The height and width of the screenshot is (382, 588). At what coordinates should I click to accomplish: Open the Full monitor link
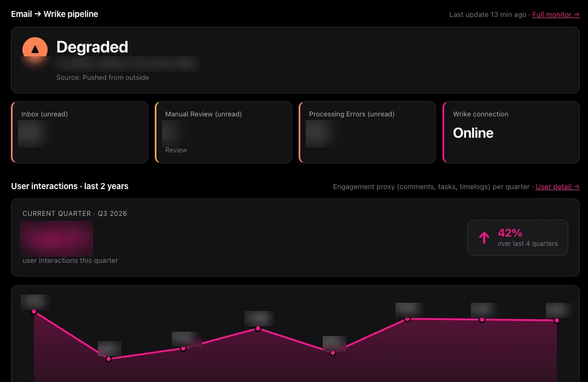coord(556,15)
